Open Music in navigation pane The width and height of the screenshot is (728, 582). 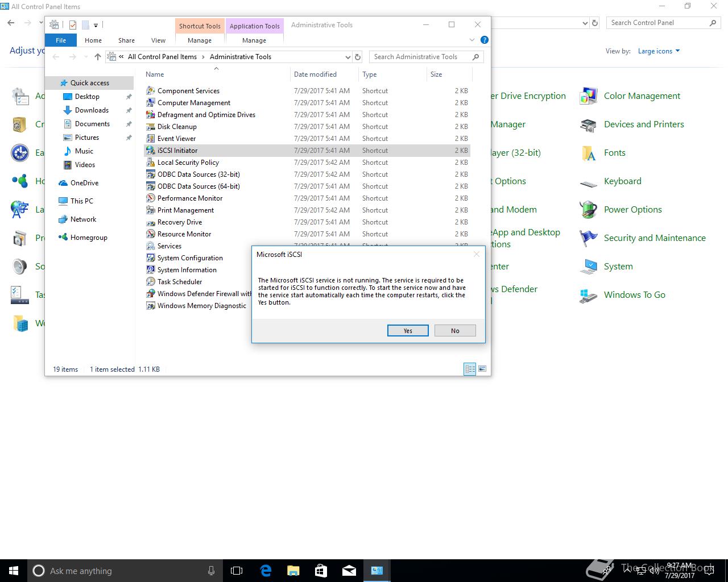pos(84,151)
